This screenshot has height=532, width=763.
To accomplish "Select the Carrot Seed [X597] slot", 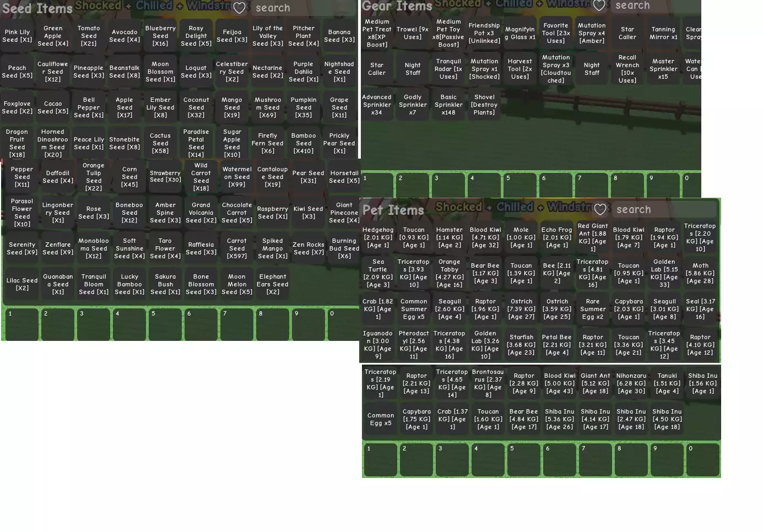I will point(237,248).
